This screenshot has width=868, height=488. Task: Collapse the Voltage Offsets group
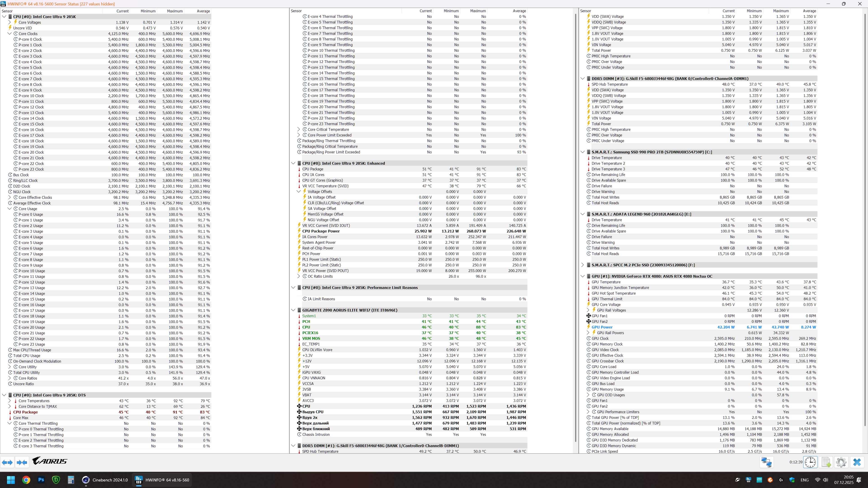pos(299,192)
